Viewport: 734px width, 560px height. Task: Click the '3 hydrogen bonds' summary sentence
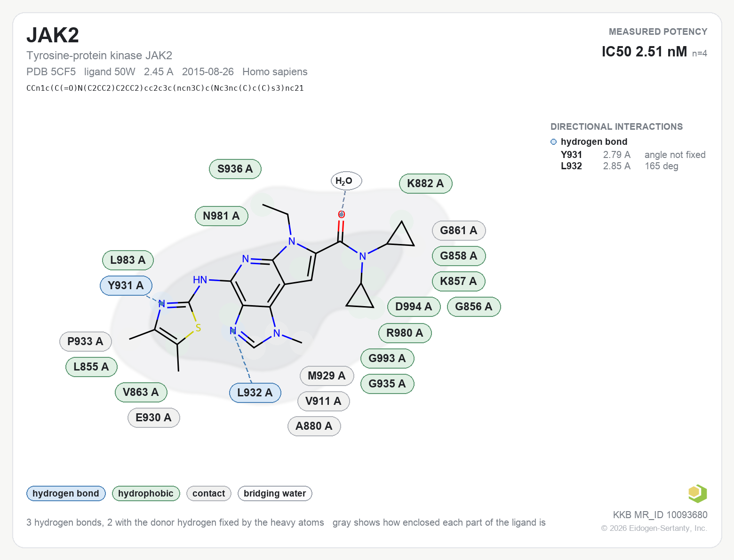pos(175,522)
